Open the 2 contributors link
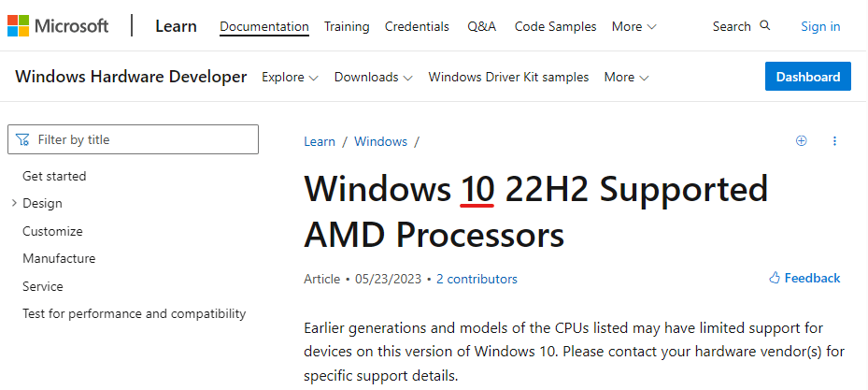 tap(477, 279)
